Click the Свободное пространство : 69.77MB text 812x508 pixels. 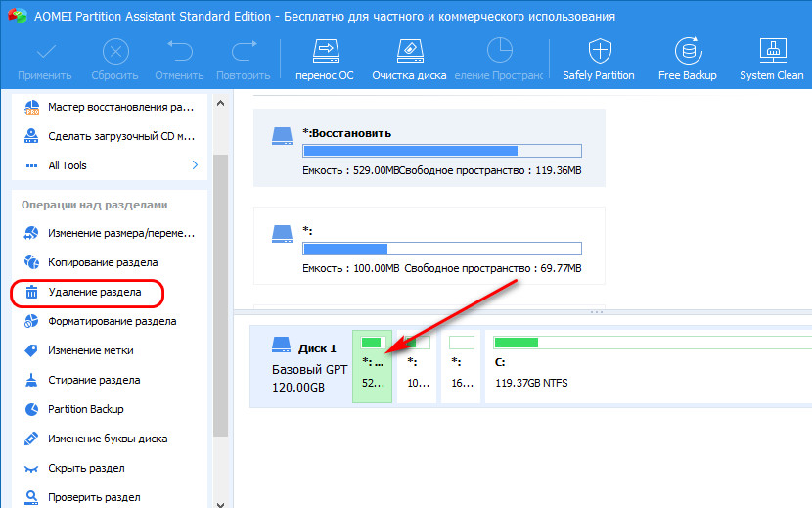tap(492, 268)
